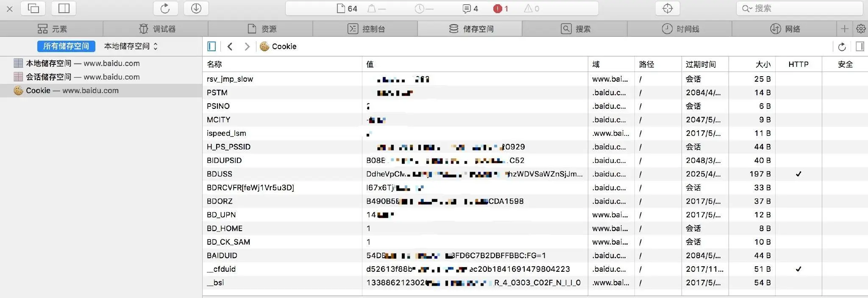
Task: Sort by the 安全 column header
Action: tap(845, 64)
